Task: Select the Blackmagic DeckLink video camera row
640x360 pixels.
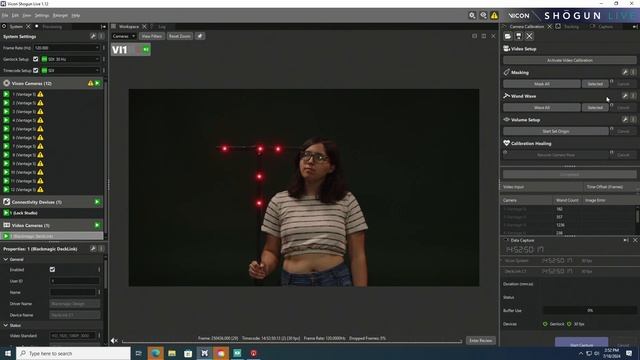Action: point(52,236)
